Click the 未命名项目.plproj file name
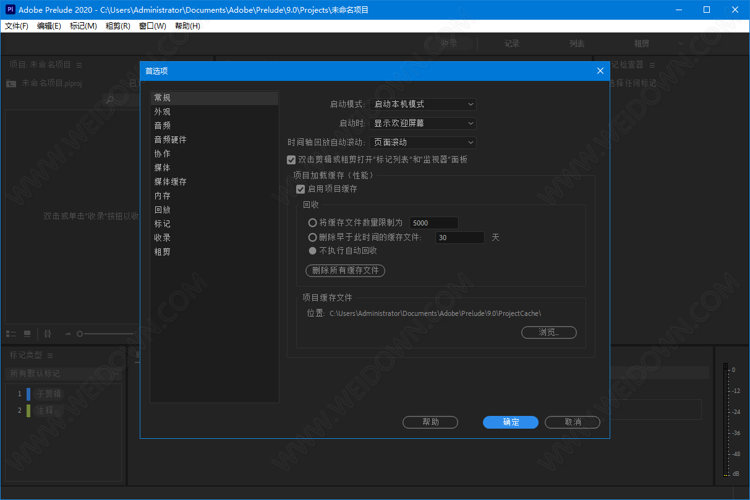 click(52, 84)
